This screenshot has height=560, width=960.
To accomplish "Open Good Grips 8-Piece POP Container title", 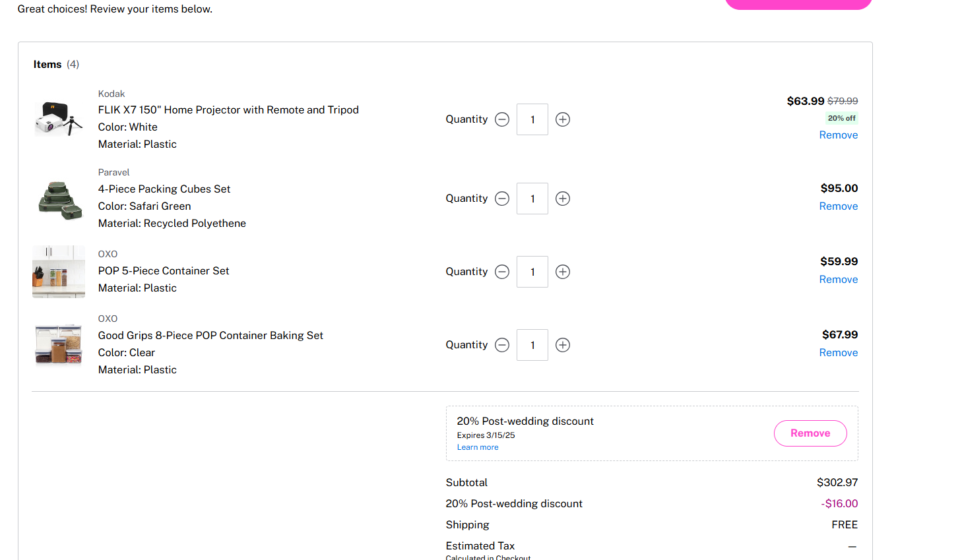I will [x=210, y=336].
